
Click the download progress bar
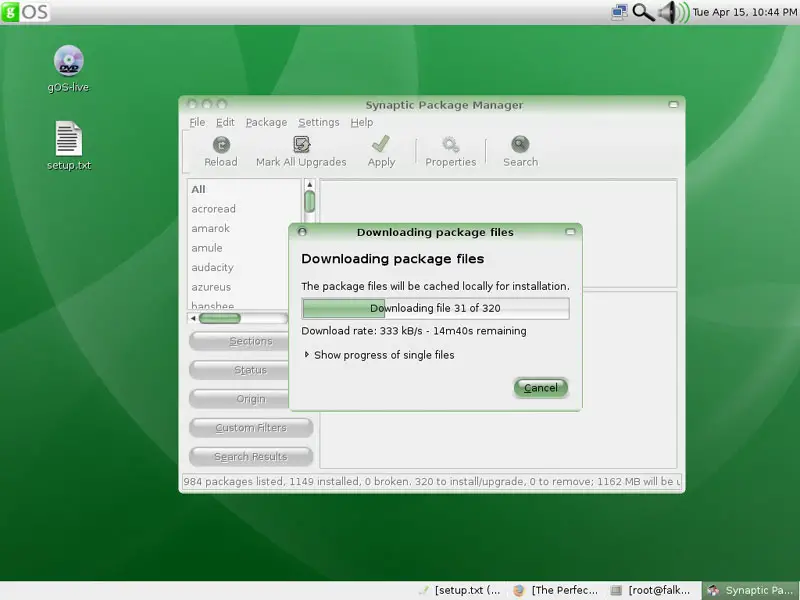435,308
